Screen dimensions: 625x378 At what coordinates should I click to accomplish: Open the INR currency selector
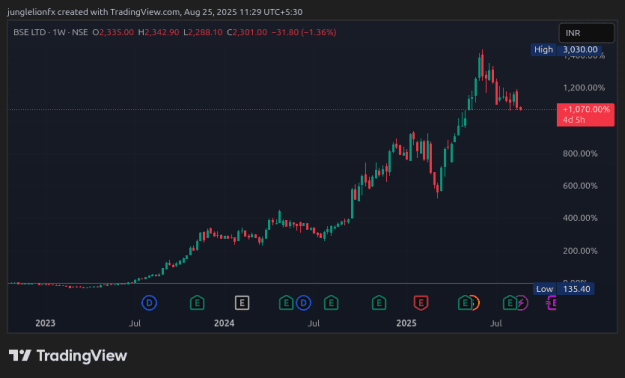pos(586,33)
